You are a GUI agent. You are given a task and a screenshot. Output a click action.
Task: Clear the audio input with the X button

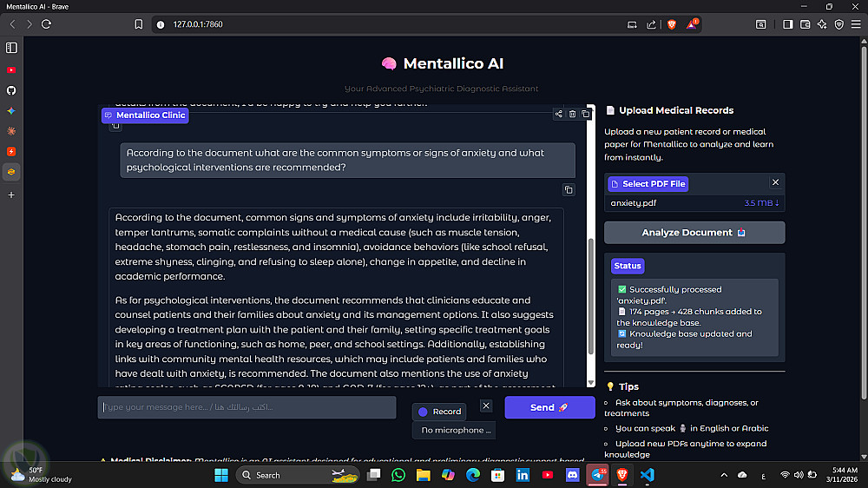486,406
